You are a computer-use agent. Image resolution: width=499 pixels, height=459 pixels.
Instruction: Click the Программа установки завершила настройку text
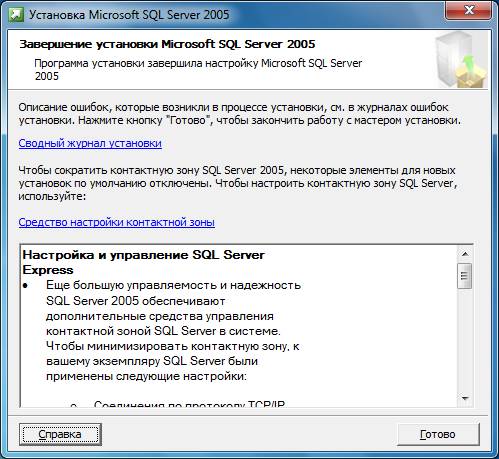(198, 69)
